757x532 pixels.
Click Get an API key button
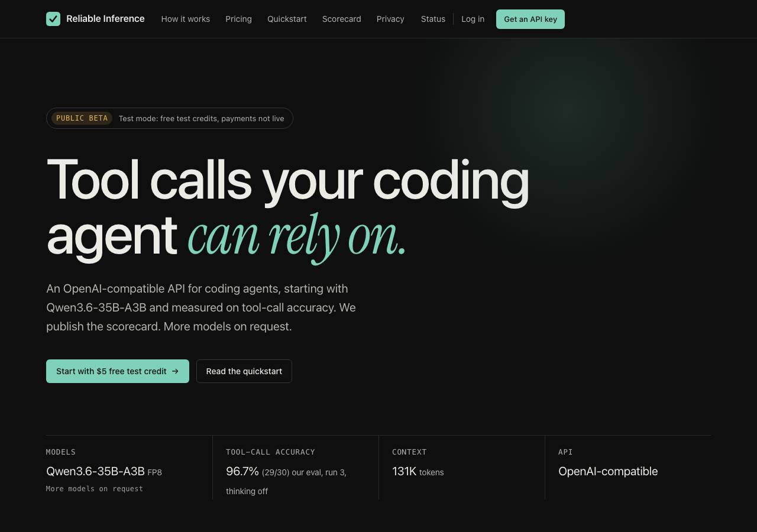530,19
